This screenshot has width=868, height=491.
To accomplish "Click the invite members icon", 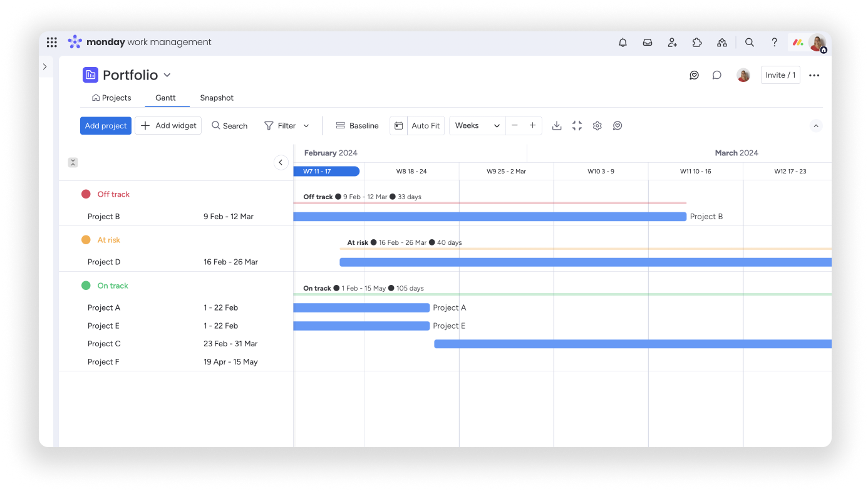I will [x=673, y=43].
